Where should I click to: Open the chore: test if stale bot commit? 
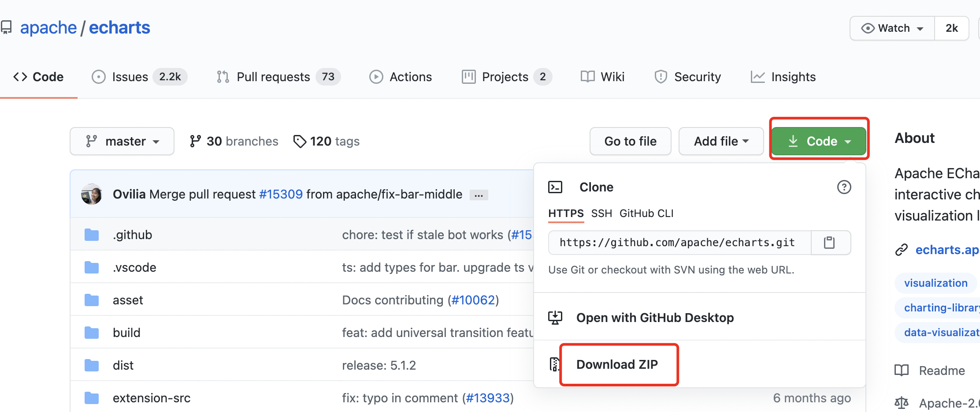[x=423, y=235]
